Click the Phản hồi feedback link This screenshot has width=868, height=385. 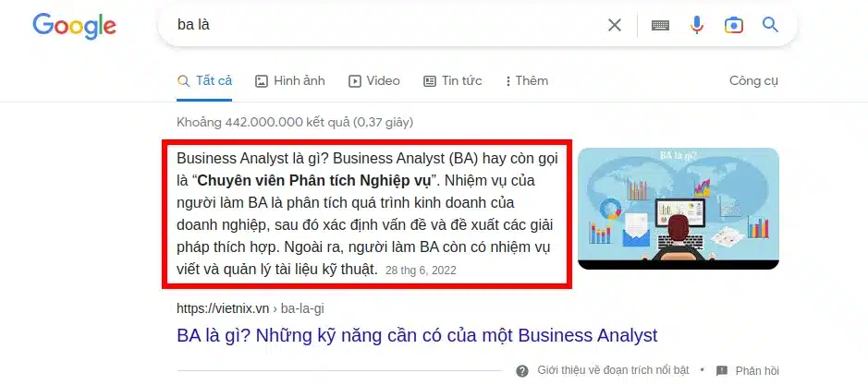(757, 370)
